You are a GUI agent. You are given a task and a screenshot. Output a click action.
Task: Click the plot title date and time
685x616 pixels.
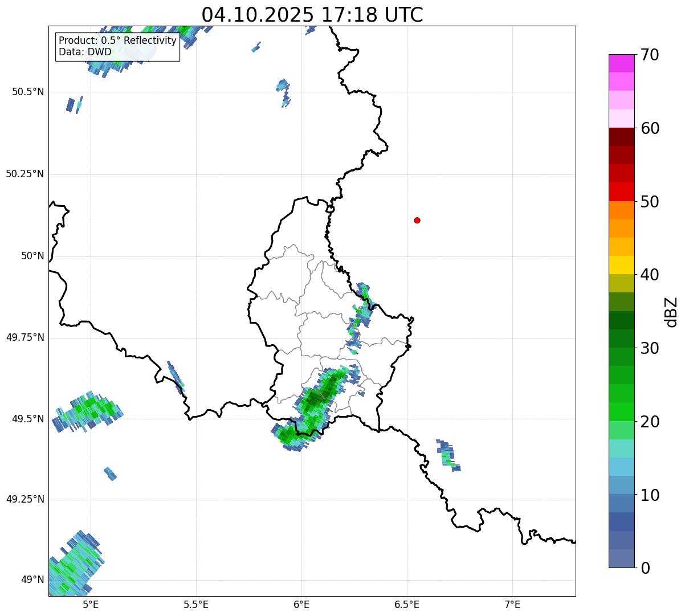pyautogui.click(x=312, y=15)
